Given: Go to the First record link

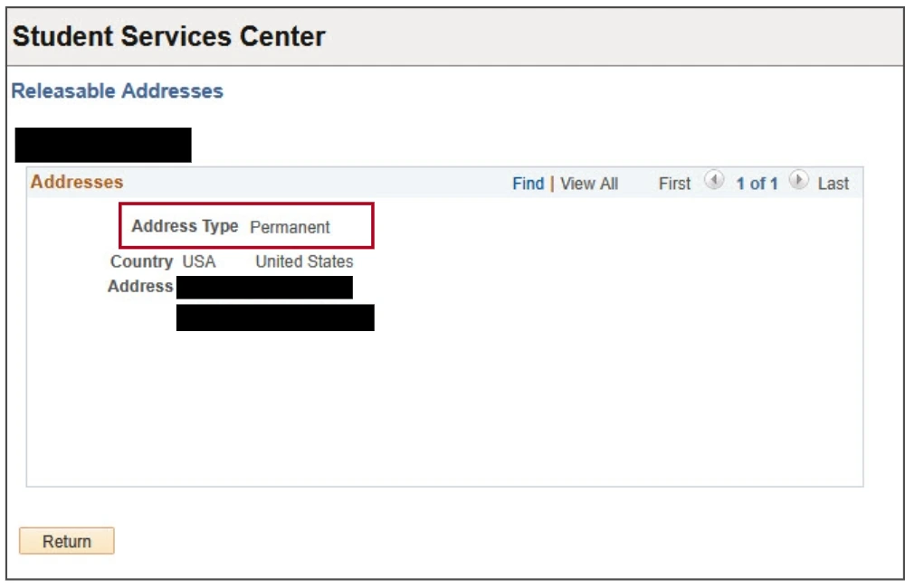Looking at the screenshot, I should pos(674,184).
